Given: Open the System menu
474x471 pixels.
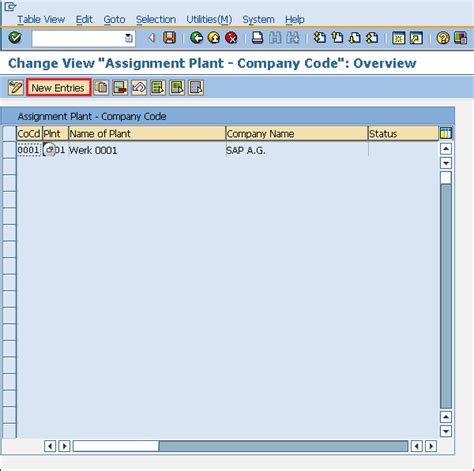Looking at the screenshot, I should click(x=258, y=19).
